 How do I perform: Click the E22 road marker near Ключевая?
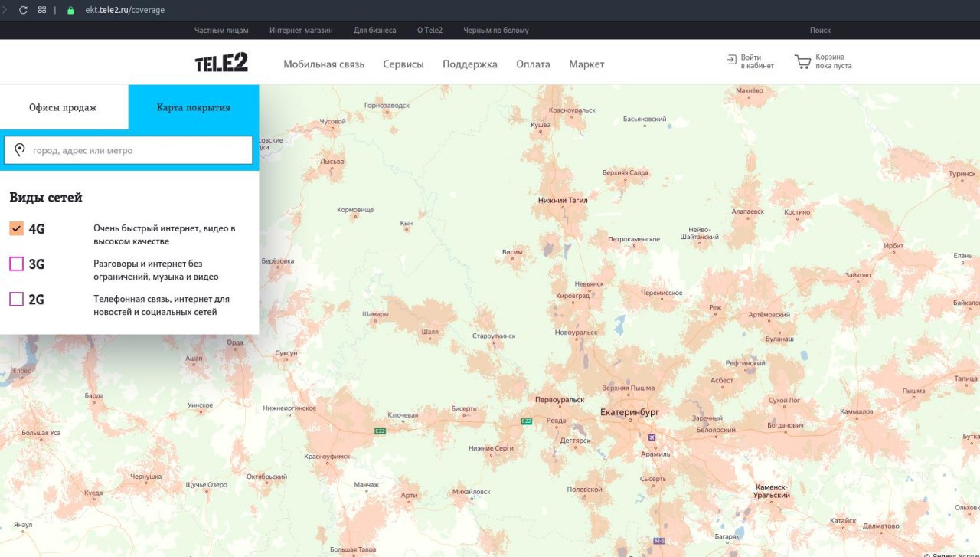coord(380,431)
